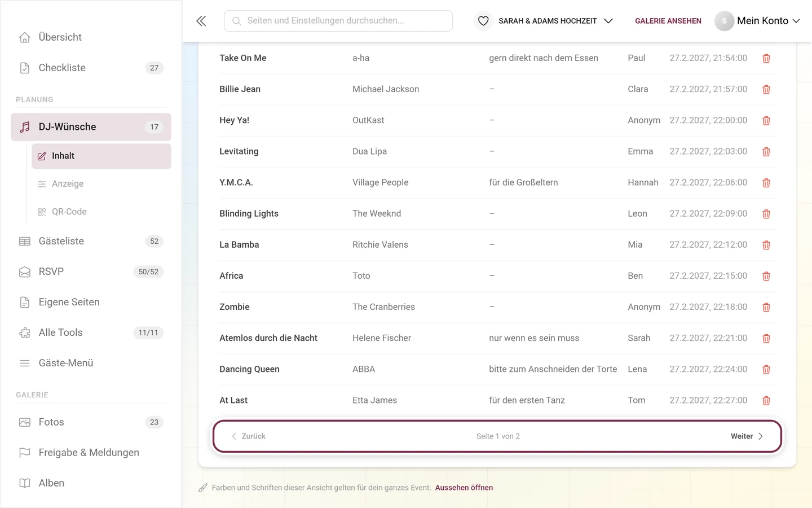The width and height of the screenshot is (812, 508).
Task: Click Weiter to go to next page
Action: coord(747,436)
